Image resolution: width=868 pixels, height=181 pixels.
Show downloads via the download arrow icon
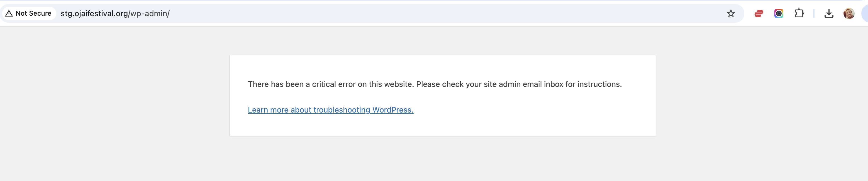point(828,13)
